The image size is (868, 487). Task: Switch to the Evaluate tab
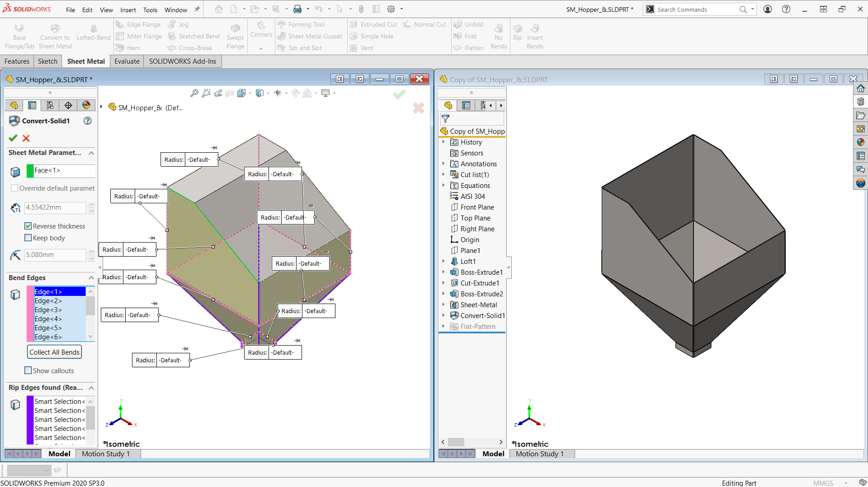click(127, 61)
